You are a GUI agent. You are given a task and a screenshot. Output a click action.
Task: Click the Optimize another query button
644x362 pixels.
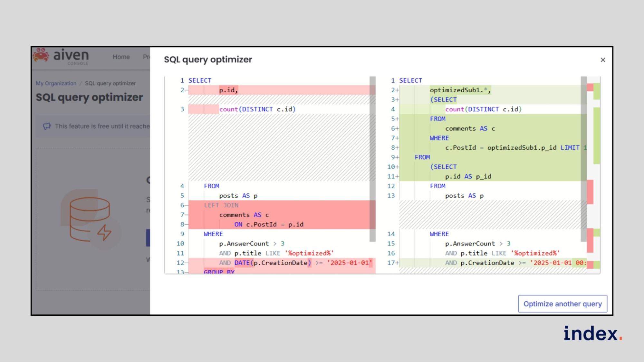pos(562,304)
